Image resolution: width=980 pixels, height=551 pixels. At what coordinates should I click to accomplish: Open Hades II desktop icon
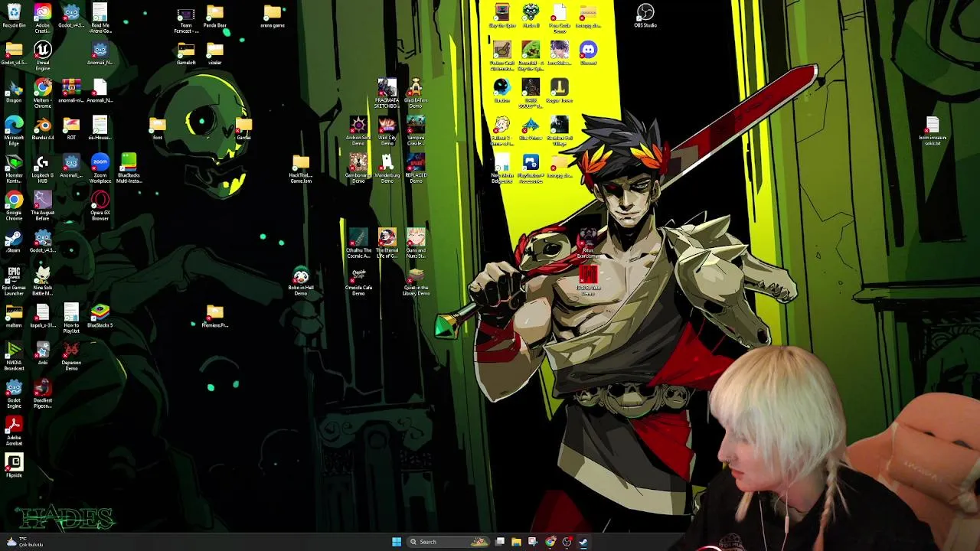[531, 16]
